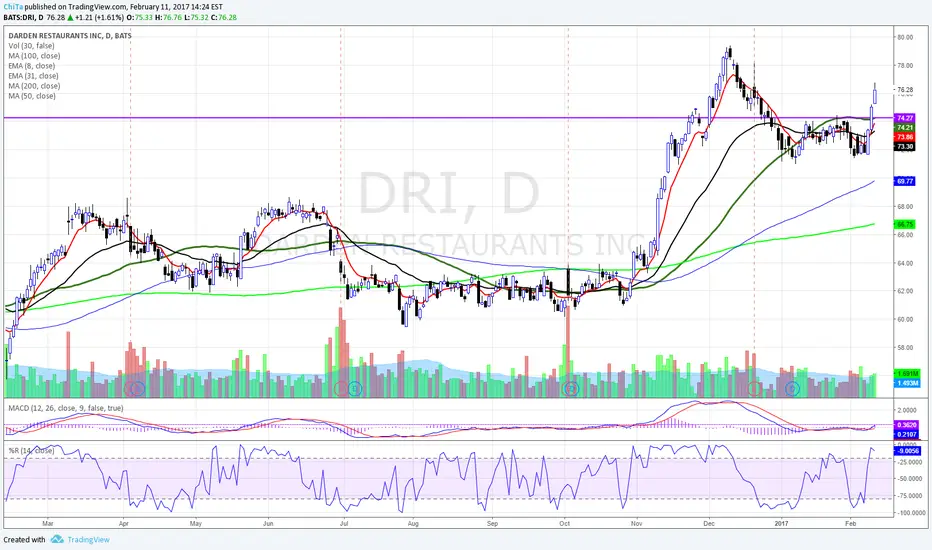Click the dark green 74.21 price tag
The height and width of the screenshot is (550, 932).
pos(905,128)
